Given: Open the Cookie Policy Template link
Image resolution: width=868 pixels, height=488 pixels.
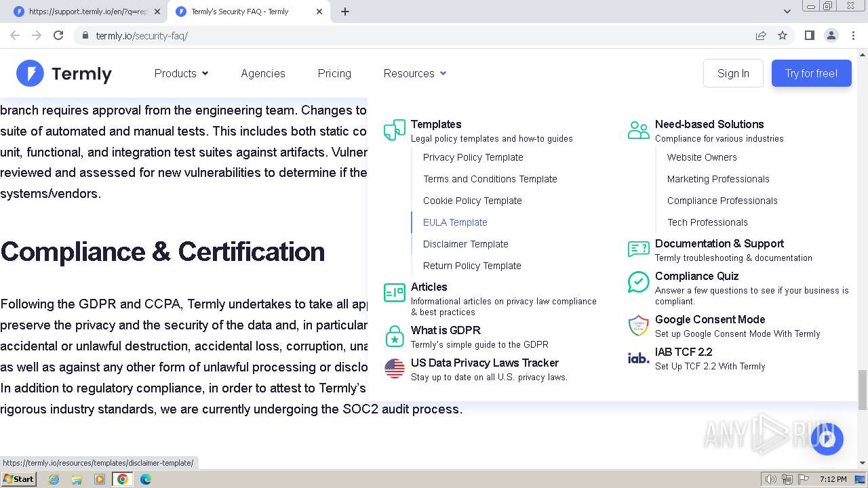Looking at the screenshot, I should (x=473, y=201).
